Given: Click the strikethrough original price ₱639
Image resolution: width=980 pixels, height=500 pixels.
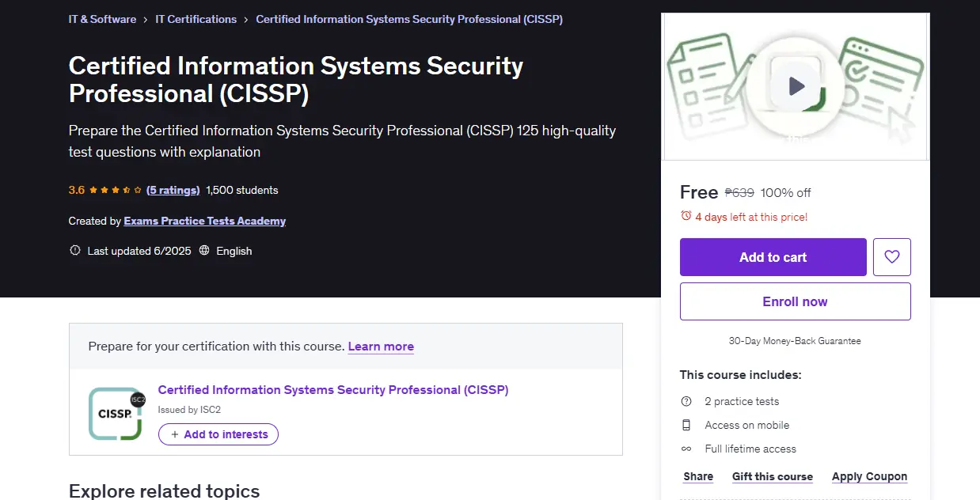Looking at the screenshot, I should coord(739,192).
